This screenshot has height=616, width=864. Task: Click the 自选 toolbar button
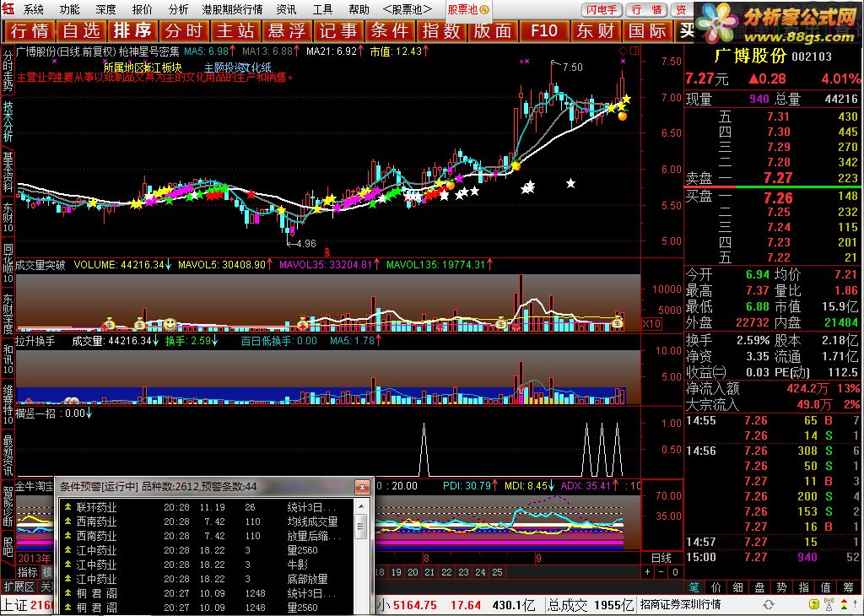pyautogui.click(x=81, y=31)
